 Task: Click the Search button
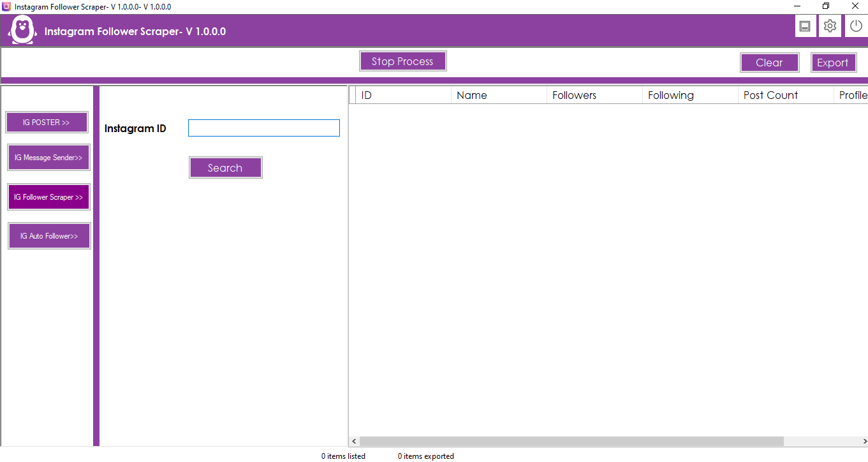tap(225, 168)
